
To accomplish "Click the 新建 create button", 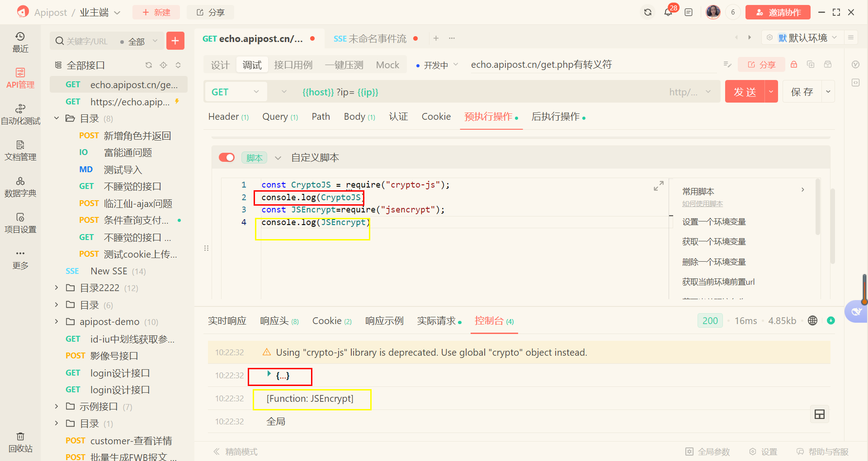I will pos(156,12).
